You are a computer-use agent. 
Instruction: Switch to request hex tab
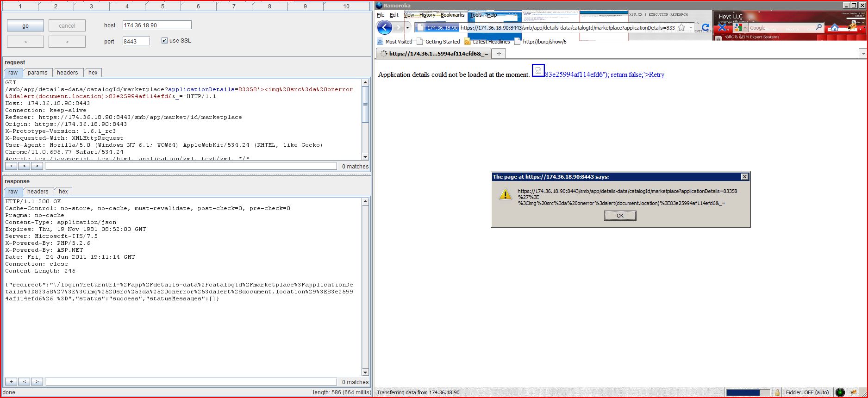(x=93, y=73)
